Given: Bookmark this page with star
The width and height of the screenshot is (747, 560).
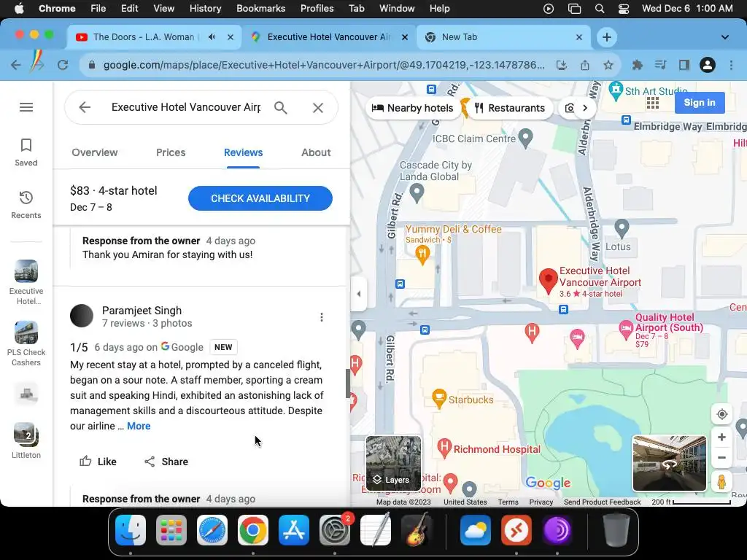Looking at the screenshot, I should click(x=608, y=65).
